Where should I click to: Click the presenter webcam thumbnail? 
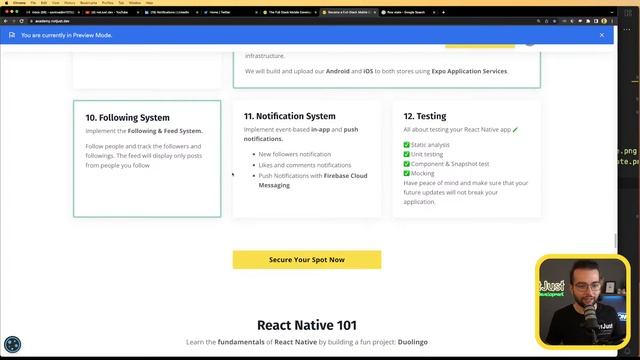click(x=583, y=302)
